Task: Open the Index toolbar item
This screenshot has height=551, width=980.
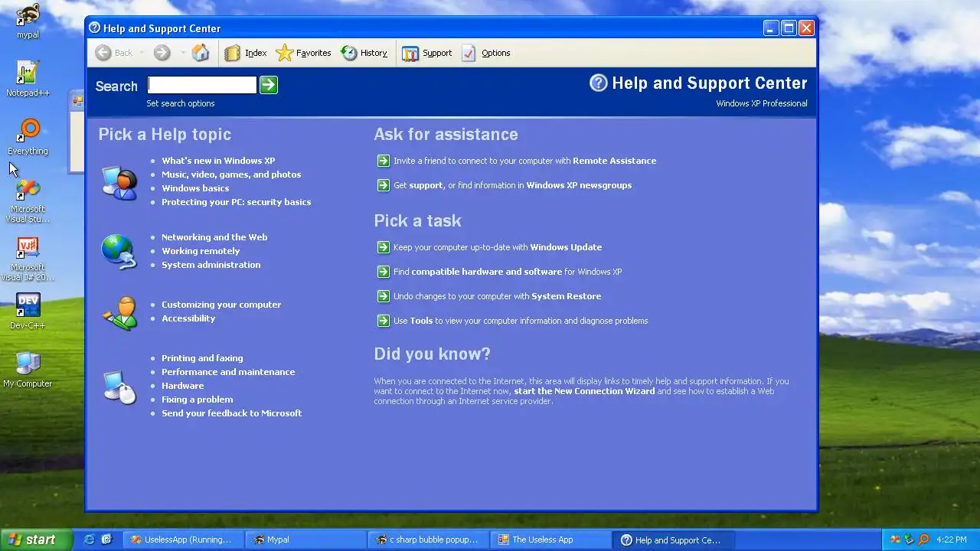Action: pyautogui.click(x=245, y=53)
